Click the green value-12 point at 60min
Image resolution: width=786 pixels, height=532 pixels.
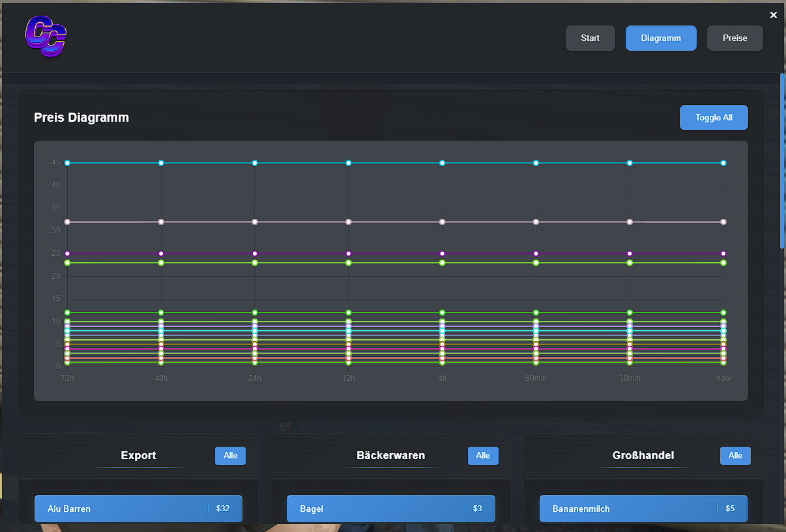536,313
